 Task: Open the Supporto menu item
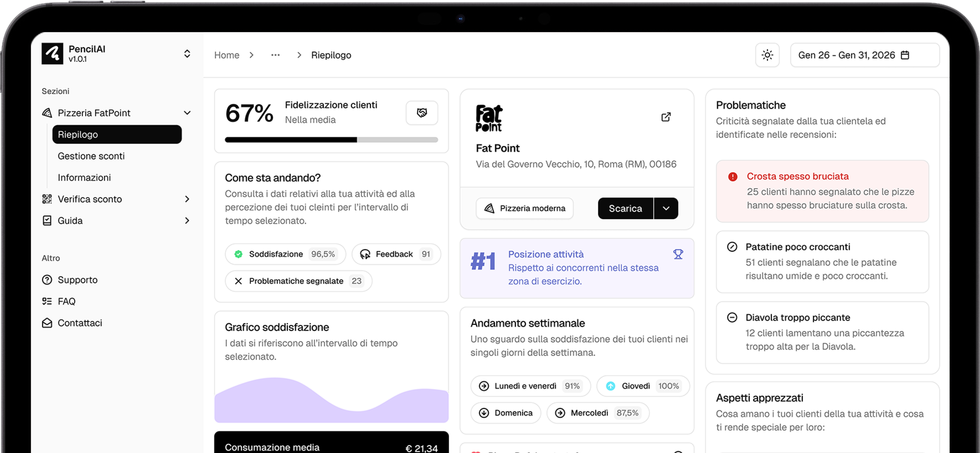pos(78,280)
